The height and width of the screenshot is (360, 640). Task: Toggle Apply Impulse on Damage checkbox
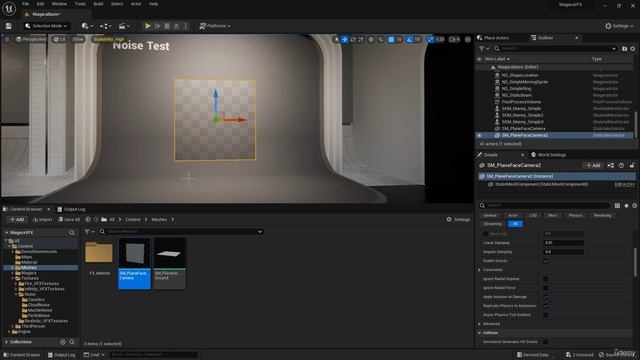pos(546,297)
